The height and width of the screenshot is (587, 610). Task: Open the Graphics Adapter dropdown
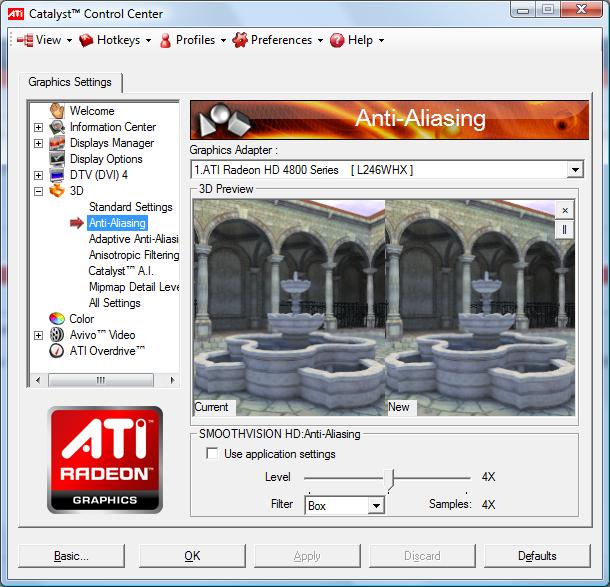pos(575,170)
